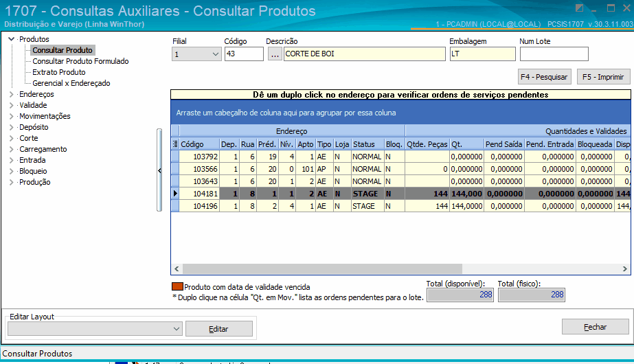Click the Editar button
The height and width of the screenshot is (364, 634).
pos(218,329)
